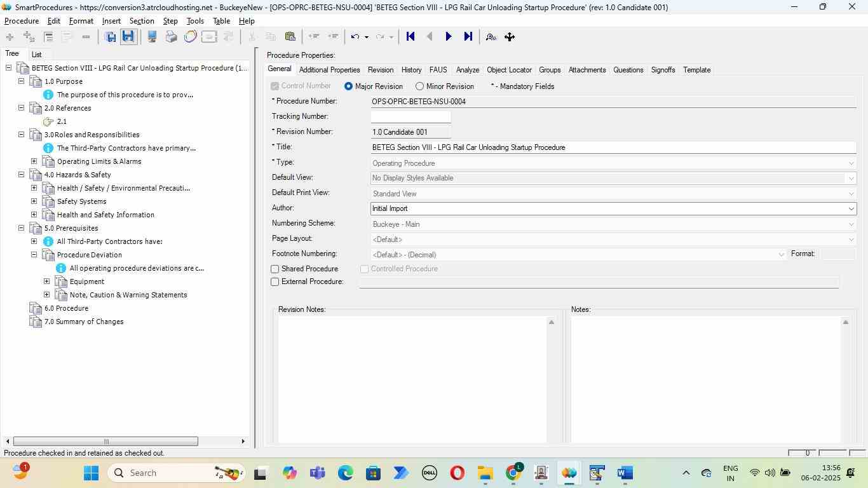This screenshot has width=868, height=488.
Task: Switch to the Revision tab
Action: (x=381, y=70)
